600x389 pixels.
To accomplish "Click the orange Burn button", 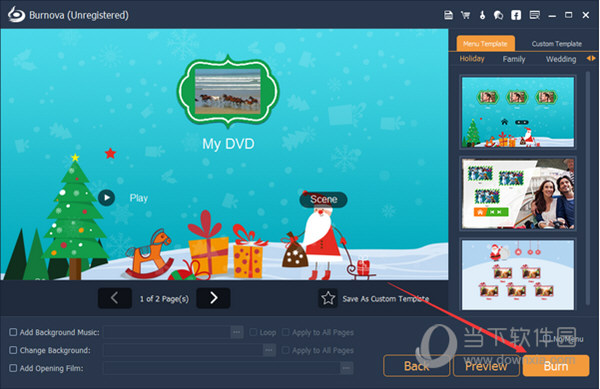I will (556, 366).
